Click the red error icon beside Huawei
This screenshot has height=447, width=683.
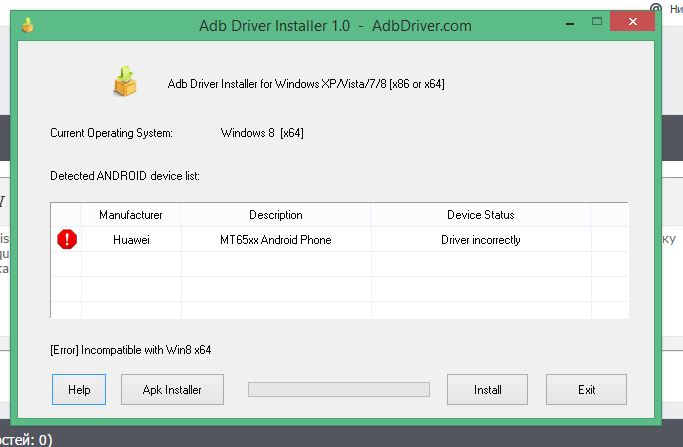tap(66, 240)
